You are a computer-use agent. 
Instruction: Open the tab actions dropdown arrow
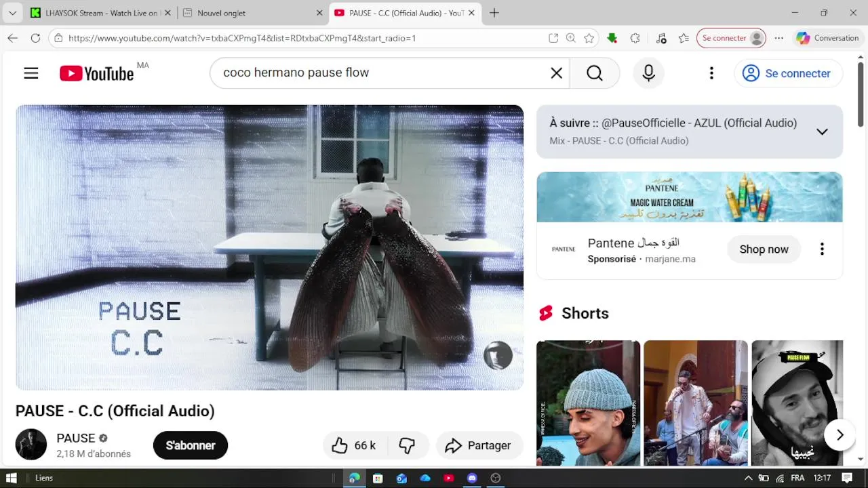tap(12, 13)
